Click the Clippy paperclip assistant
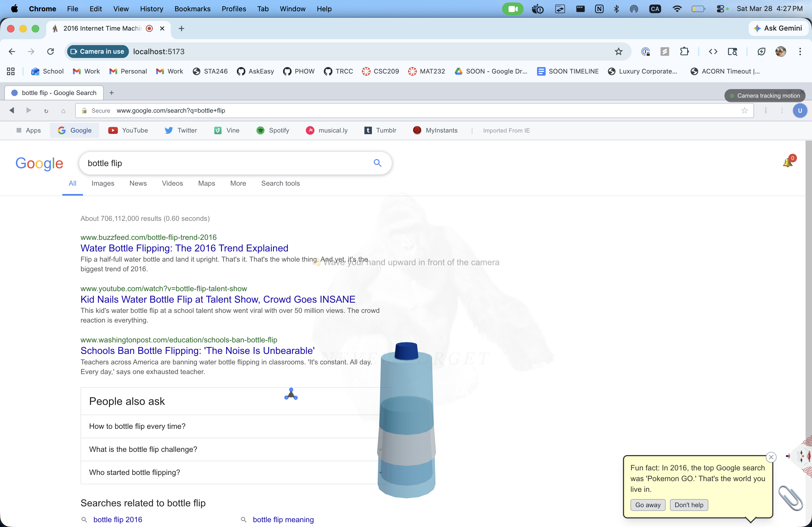The image size is (812, 527). click(791, 498)
